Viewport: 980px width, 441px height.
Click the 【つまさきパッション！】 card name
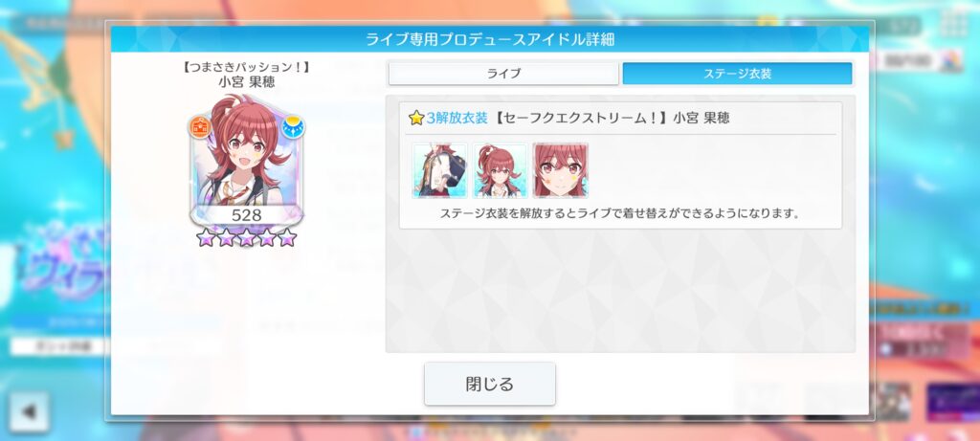[x=246, y=67]
